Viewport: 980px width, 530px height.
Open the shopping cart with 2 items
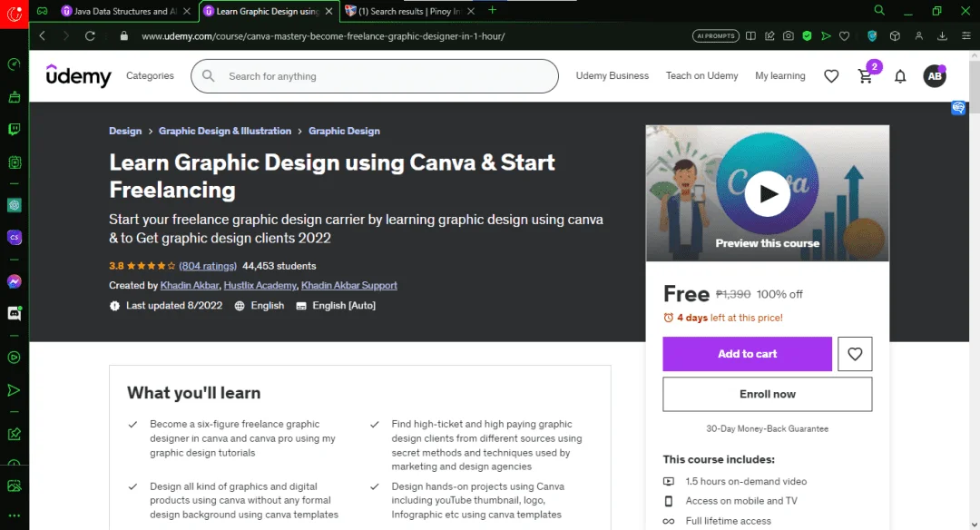click(867, 75)
